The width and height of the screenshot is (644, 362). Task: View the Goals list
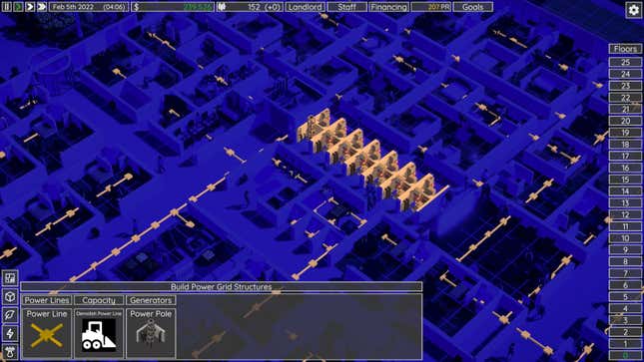pos(472,7)
